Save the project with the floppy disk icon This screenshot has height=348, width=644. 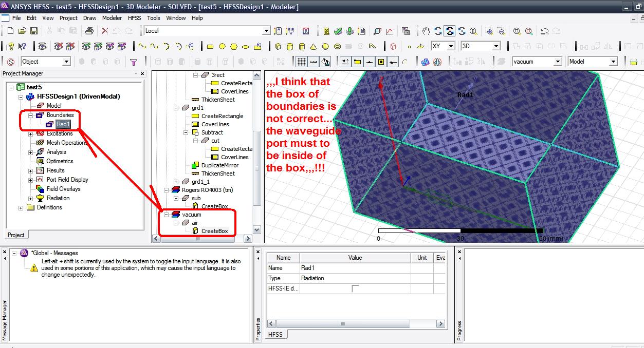click(34, 31)
